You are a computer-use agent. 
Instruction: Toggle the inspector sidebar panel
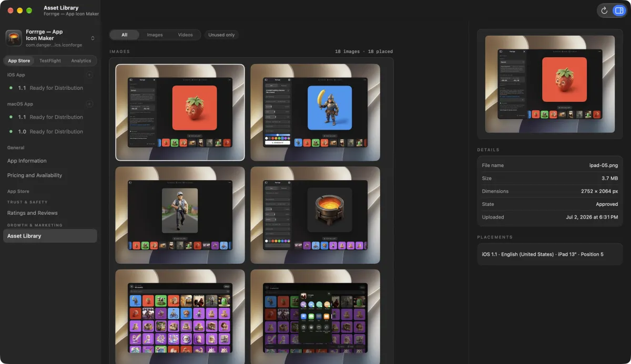point(619,11)
